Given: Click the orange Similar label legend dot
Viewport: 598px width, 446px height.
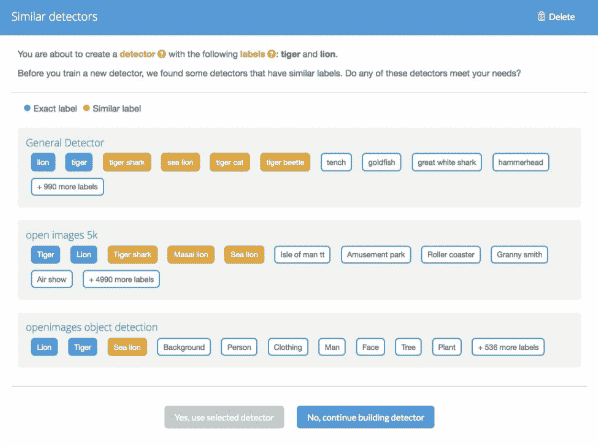Looking at the screenshot, I should (x=86, y=108).
